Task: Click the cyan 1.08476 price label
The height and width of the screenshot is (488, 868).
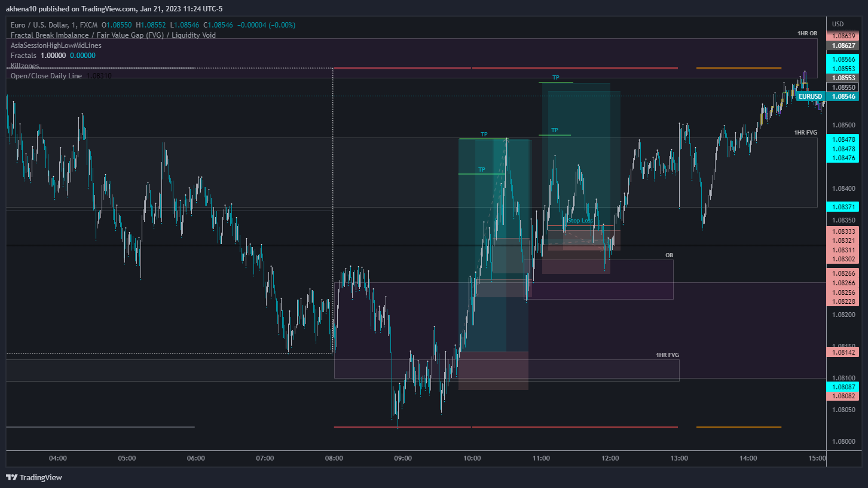Action: [x=843, y=158]
